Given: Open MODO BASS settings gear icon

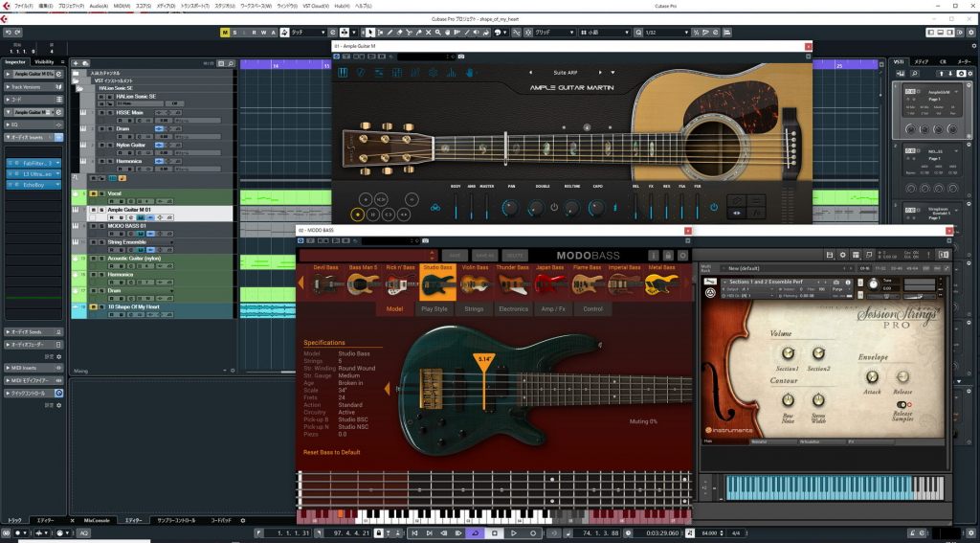Looking at the screenshot, I should click(x=681, y=256).
